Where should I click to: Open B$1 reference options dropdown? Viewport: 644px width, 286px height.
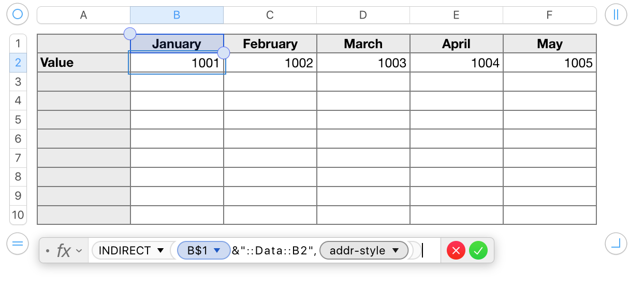tap(217, 251)
